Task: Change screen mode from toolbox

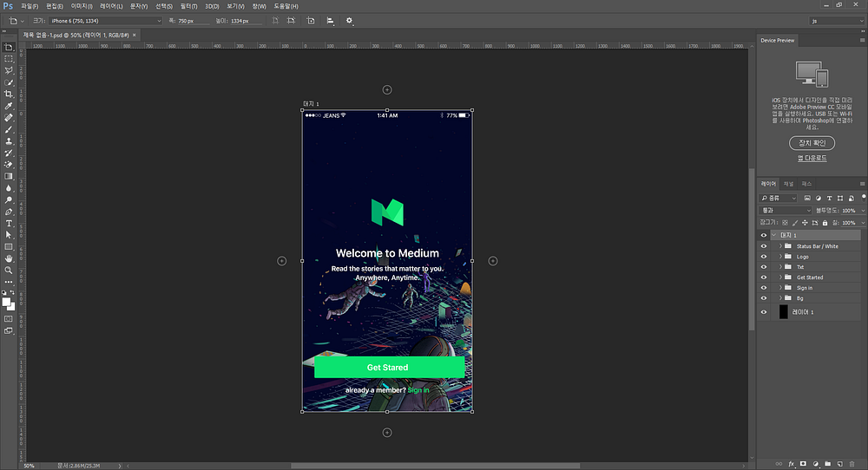Action: pyautogui.click(x=9, y=330)
